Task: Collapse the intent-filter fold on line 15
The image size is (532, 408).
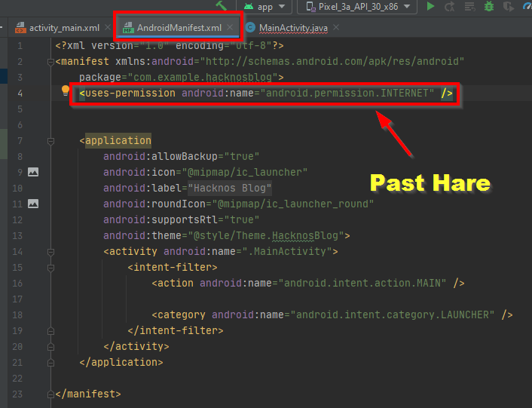Action: tap(51, 268)
